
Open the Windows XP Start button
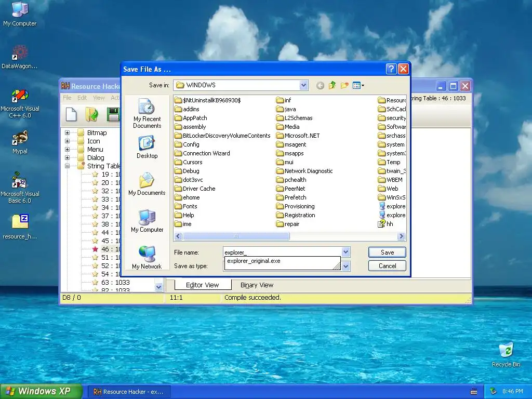41,391
